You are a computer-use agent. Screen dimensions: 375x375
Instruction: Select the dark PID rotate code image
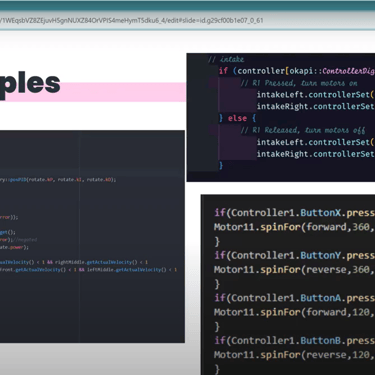[92, 236]
